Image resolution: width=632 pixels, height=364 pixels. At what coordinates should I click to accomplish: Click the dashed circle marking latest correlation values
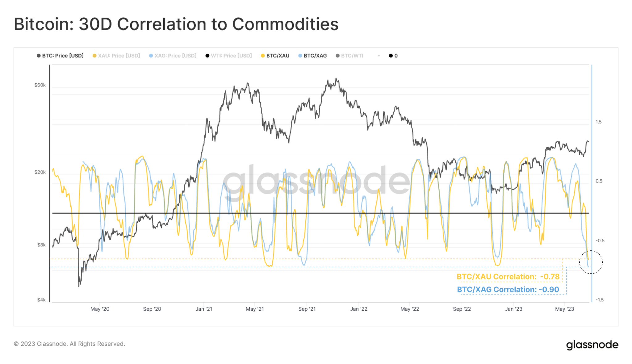591,262
